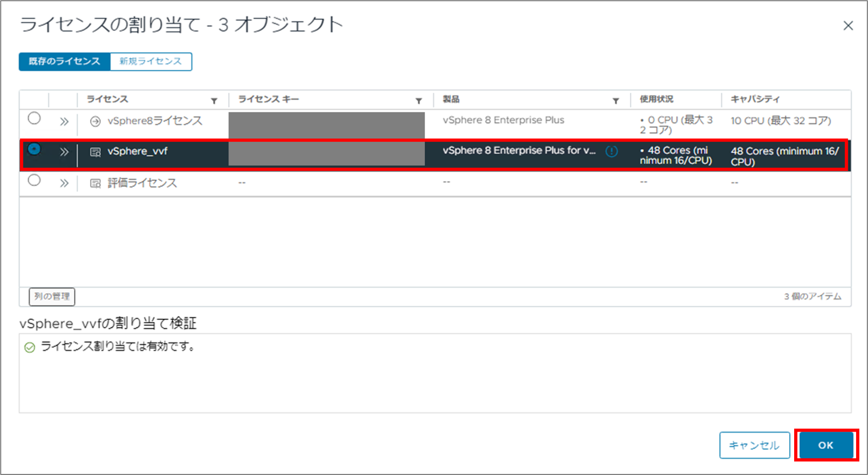This screenshot has width=868, height=475.
Task: Close the license assignment dialog
Action: (x=848, y=26)
